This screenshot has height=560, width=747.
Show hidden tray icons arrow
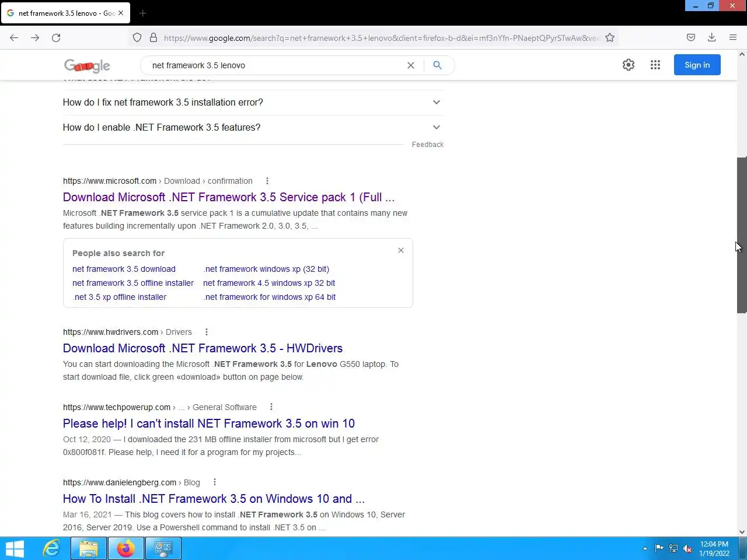645,548
